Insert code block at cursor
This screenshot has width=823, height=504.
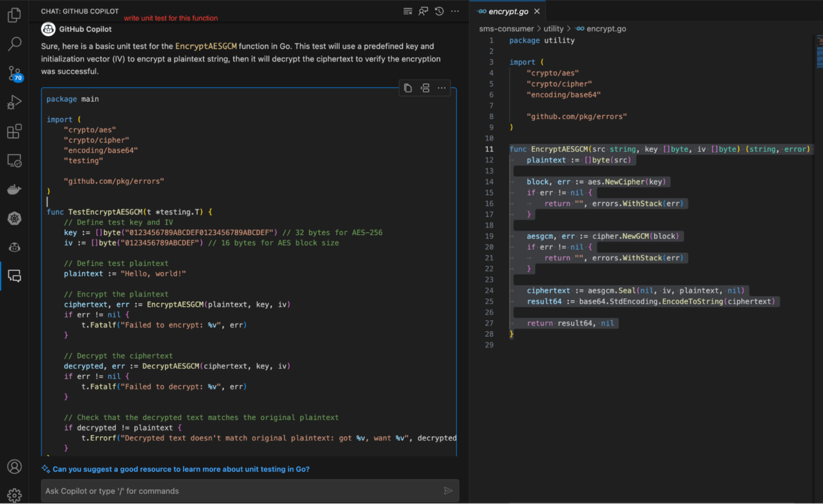pos(425,88)
